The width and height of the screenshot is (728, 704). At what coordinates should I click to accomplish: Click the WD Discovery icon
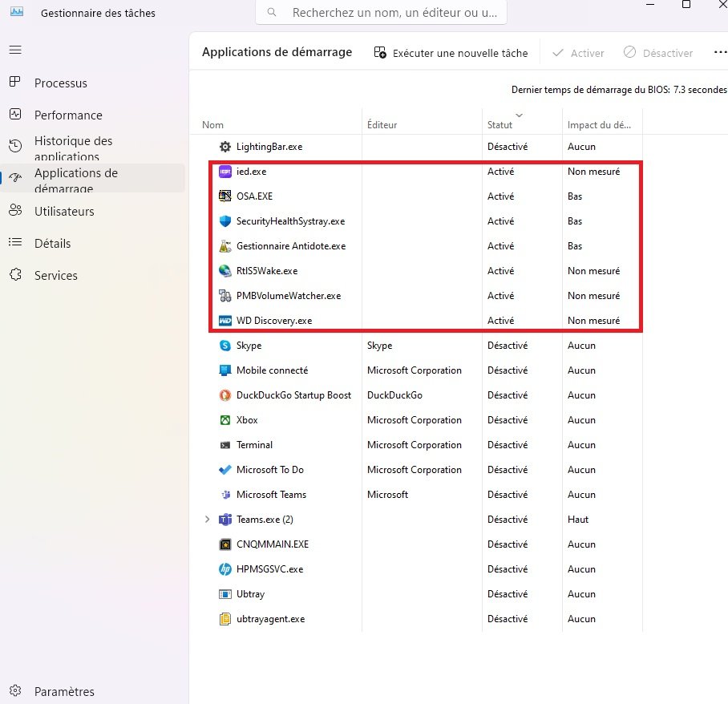(225, 321)
